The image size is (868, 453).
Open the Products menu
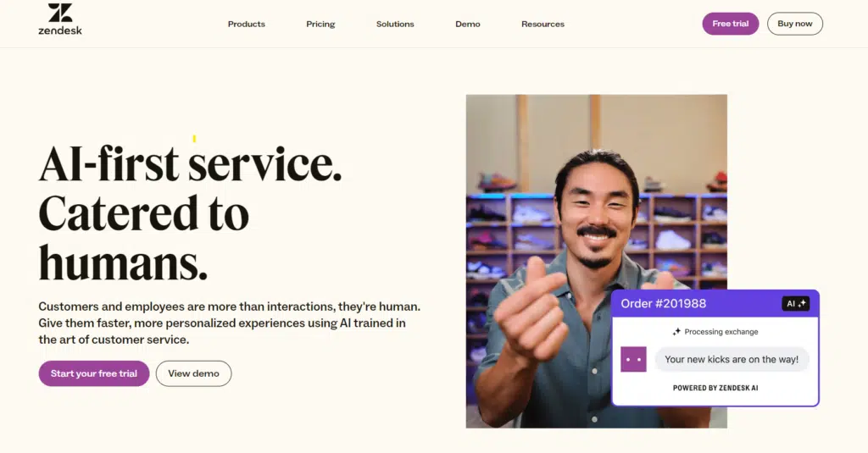coord(247,24)
